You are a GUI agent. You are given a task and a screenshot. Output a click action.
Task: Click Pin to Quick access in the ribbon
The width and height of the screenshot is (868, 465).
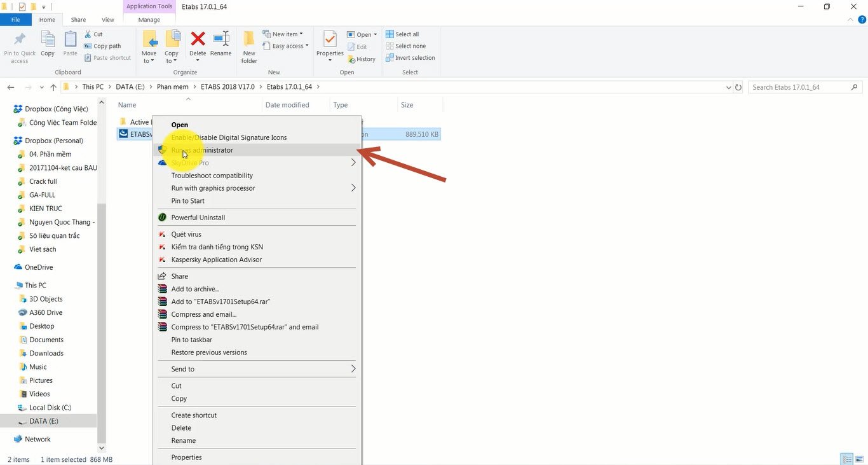click(x=20, y=48)
